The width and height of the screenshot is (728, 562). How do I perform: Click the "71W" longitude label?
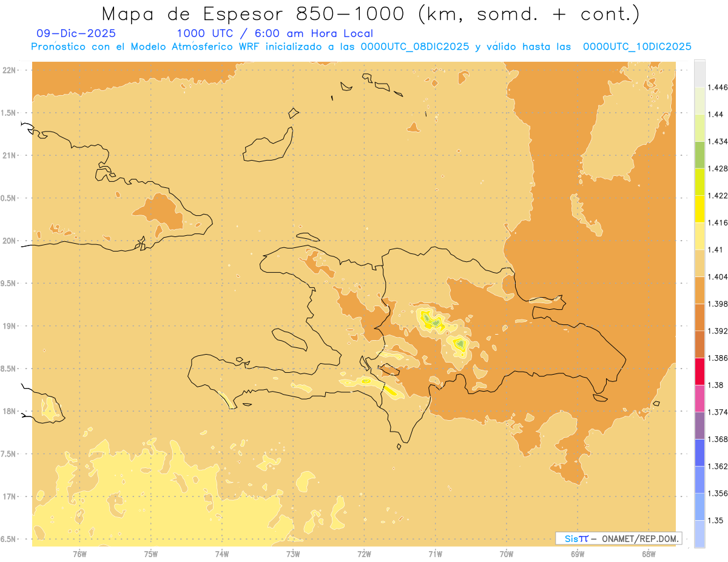click(x=435, y=554)
